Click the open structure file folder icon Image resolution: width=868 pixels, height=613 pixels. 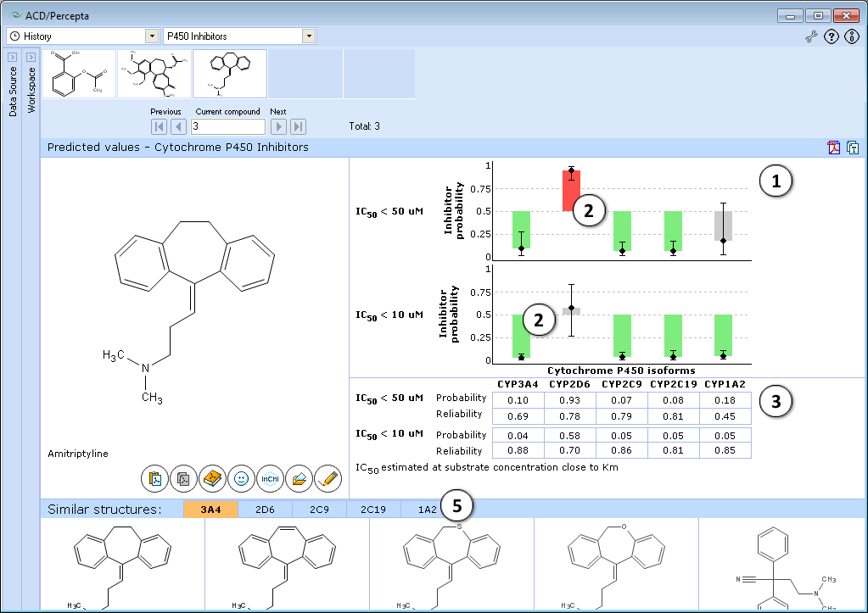click(299, 478)
